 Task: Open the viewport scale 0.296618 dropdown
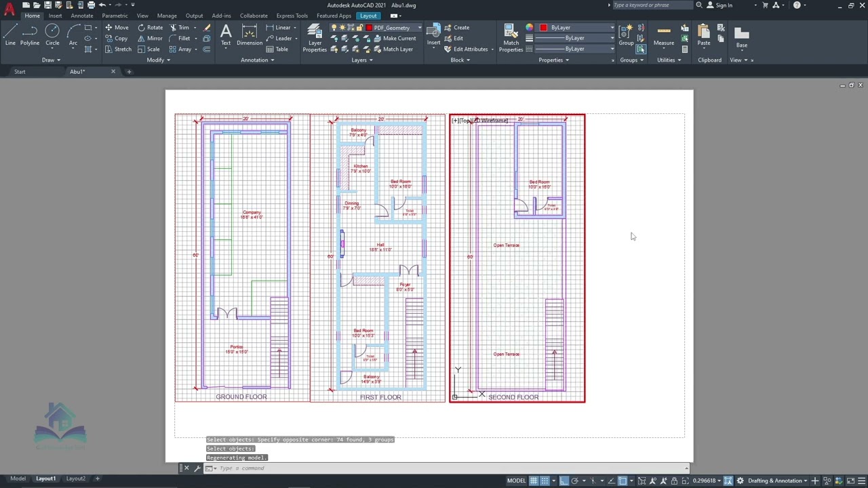pyautogui.click(x=707, y=481)
